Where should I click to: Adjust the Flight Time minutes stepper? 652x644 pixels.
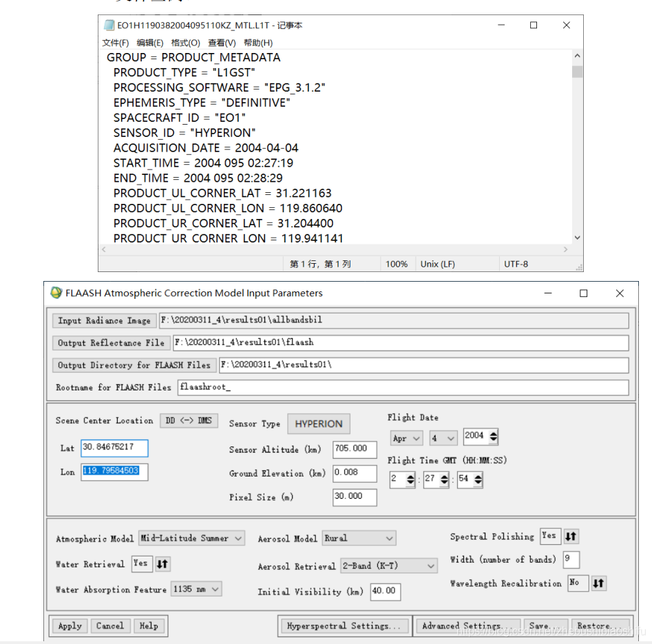coord(444,479)
